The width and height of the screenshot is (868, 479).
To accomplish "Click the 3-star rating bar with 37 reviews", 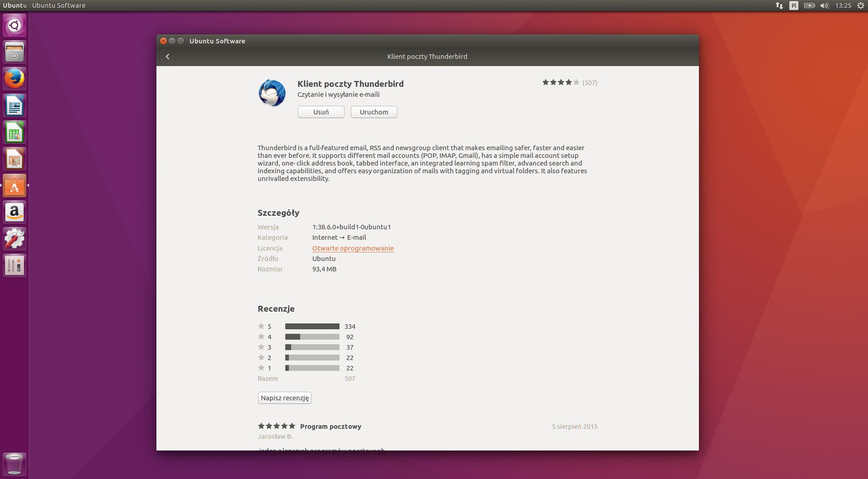I will (x=312, y=347).
